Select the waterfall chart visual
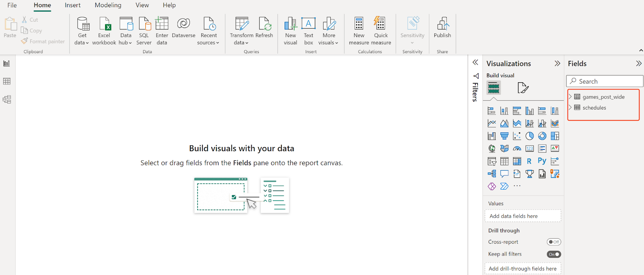 tap(491, 136)
